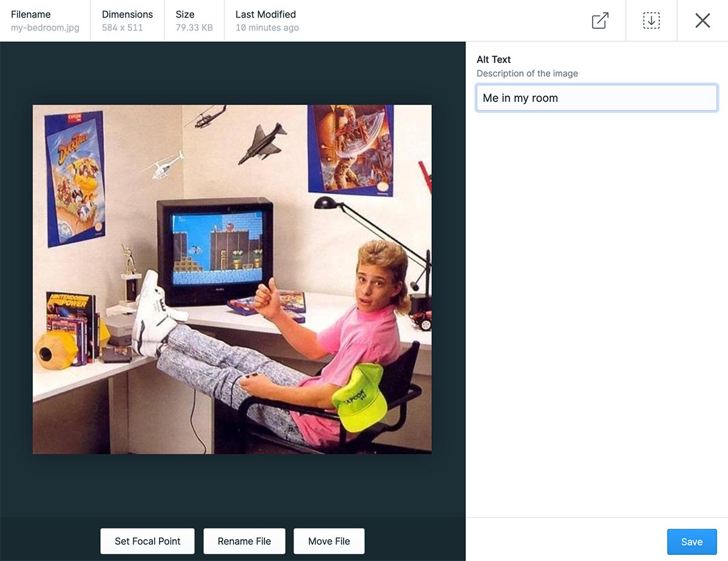Open the Move File dialog
Screen dimensions: 728x561
point(329,540)
